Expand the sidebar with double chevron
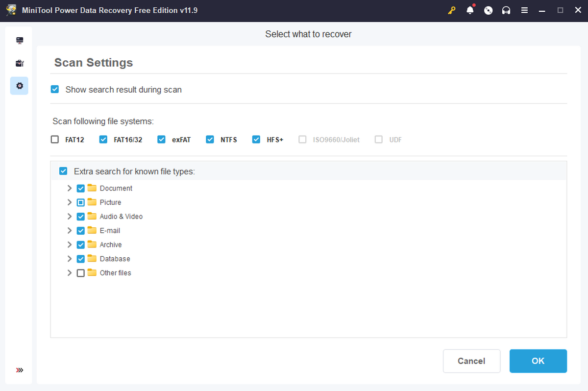 tap(20, 370)
